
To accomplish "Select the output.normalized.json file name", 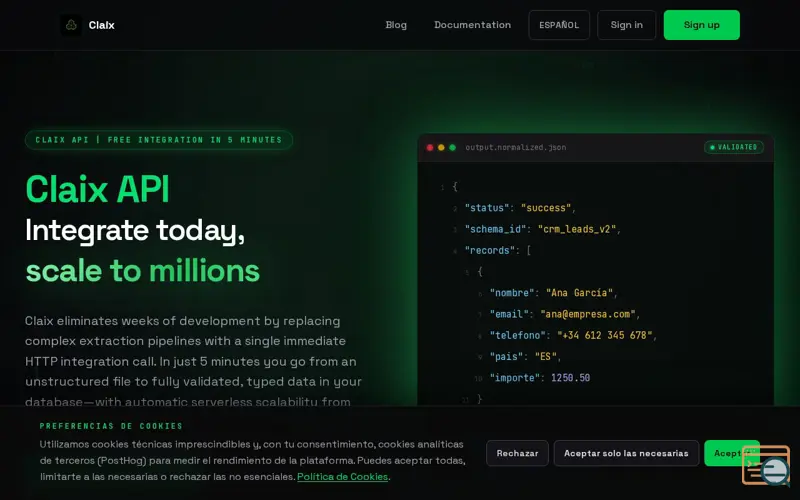I will point(515,147).
